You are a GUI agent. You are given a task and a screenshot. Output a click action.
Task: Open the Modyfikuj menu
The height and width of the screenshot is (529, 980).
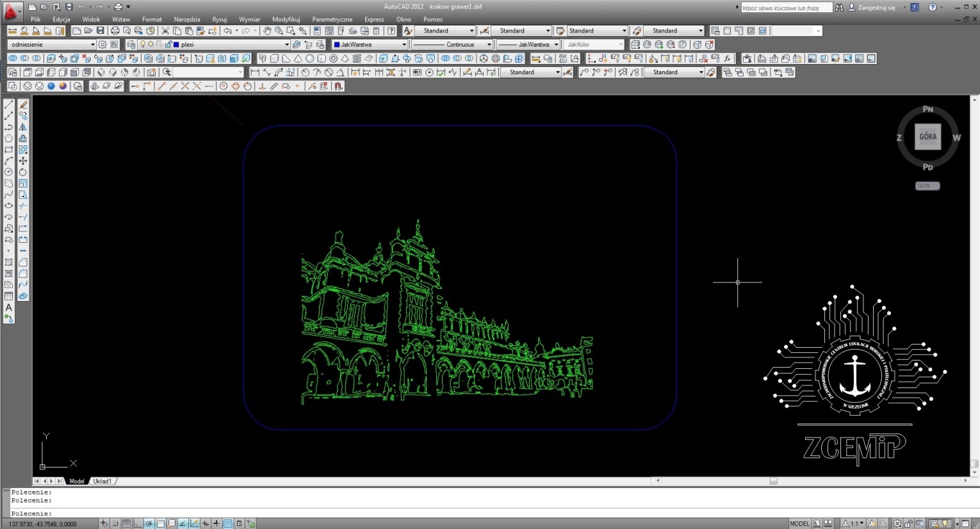pos(286,19)
